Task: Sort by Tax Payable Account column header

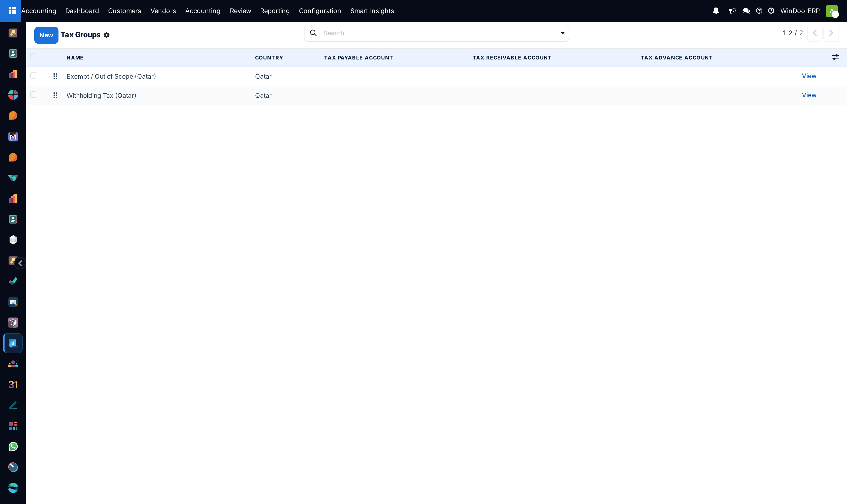Action: click(x=358, y=58)
